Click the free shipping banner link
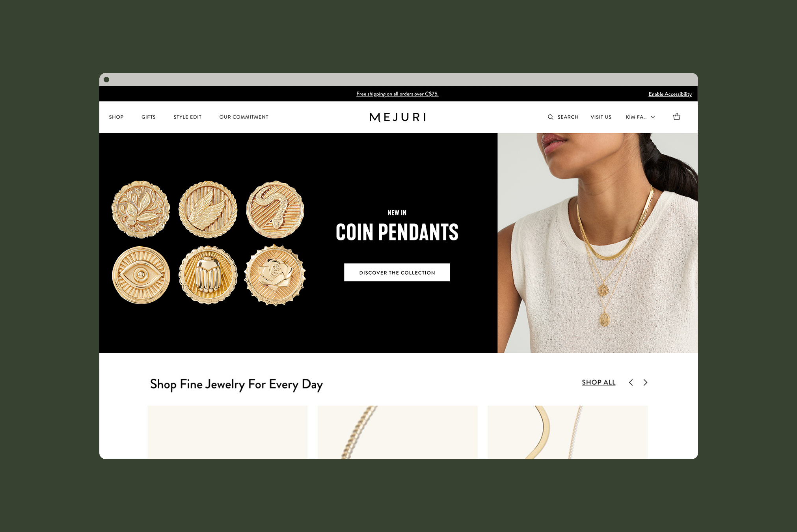 tap(397, 94)
